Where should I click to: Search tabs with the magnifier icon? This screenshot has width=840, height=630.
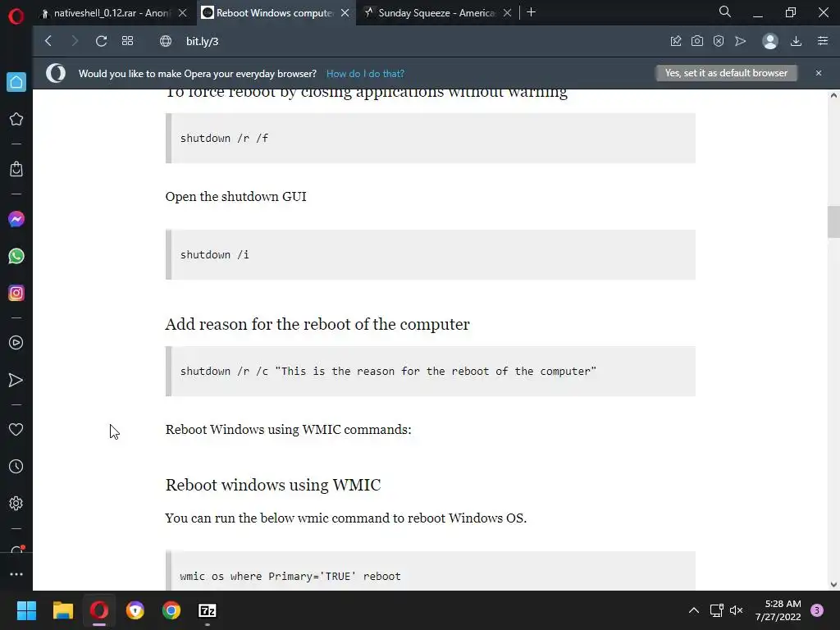[725, 11]
